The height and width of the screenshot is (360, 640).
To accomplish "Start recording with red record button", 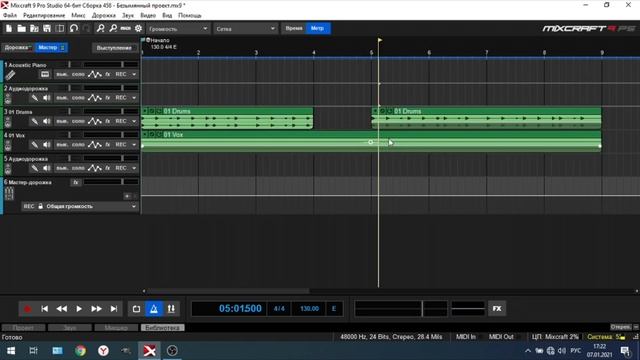I will [x=27, y=309].
